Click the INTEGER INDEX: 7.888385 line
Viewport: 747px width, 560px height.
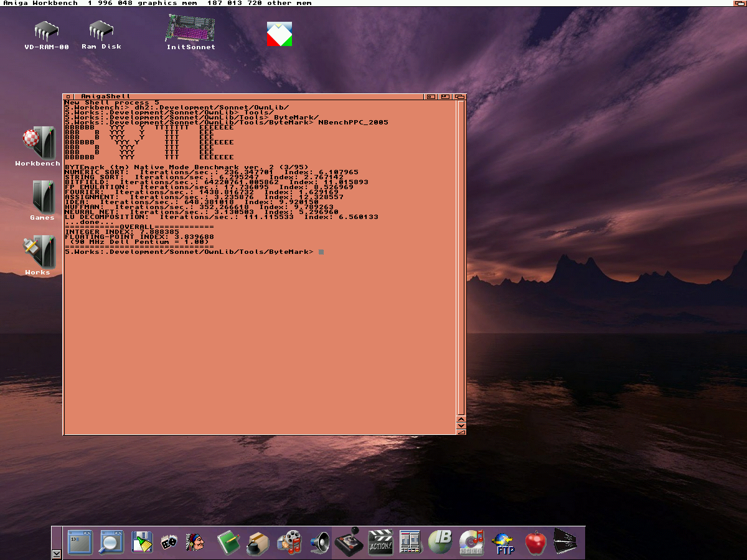point(122,231)
